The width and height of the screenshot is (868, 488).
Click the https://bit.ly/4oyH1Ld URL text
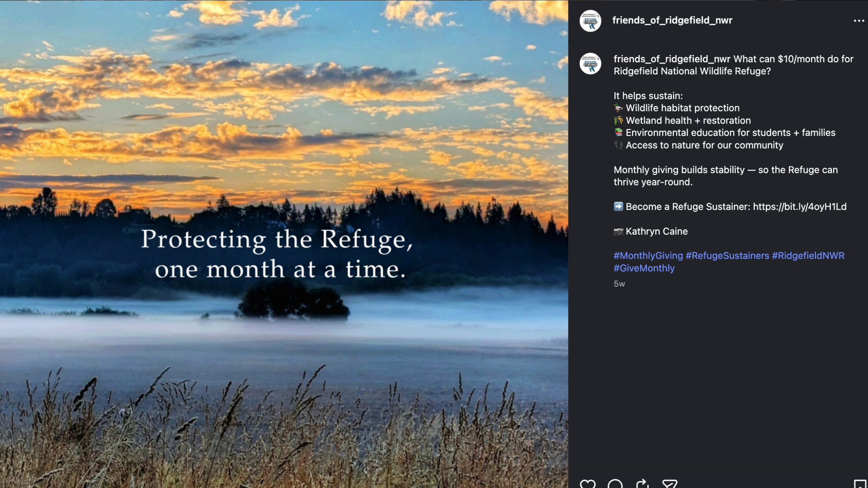coord(799,206)
